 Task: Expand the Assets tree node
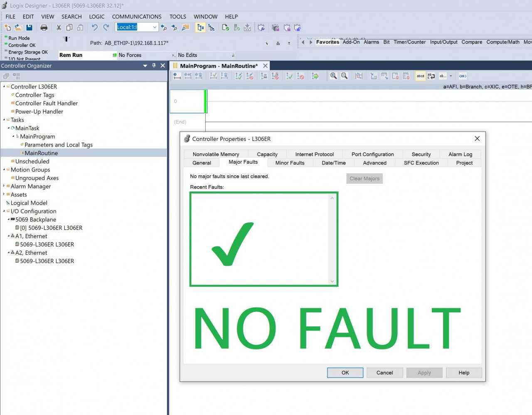pos(4,194)
